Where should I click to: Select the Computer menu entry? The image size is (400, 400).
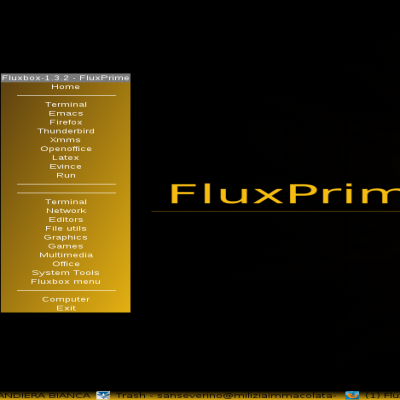point(66,299)
